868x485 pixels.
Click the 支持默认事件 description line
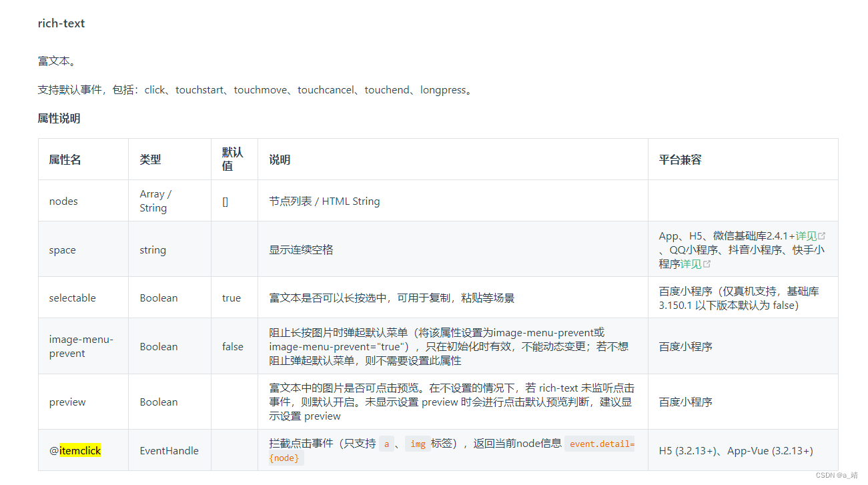pos(257,90)
